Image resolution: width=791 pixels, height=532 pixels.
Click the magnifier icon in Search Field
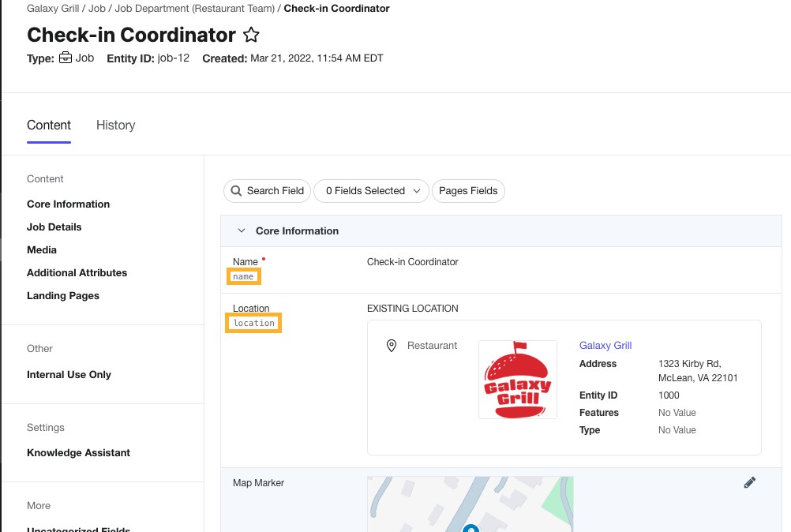tap(235, 191)
